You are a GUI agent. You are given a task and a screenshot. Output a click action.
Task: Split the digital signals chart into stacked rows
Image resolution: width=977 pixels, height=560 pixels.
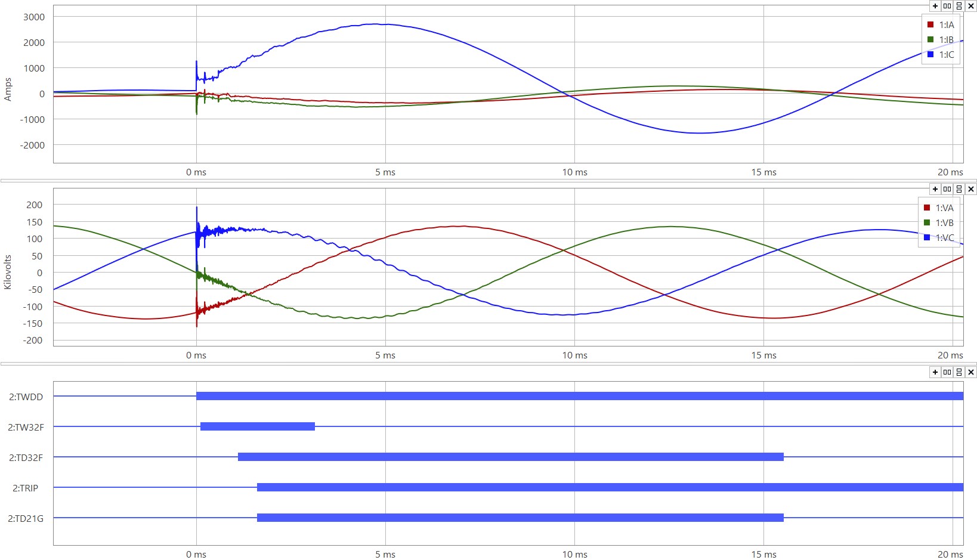[959, 372]
